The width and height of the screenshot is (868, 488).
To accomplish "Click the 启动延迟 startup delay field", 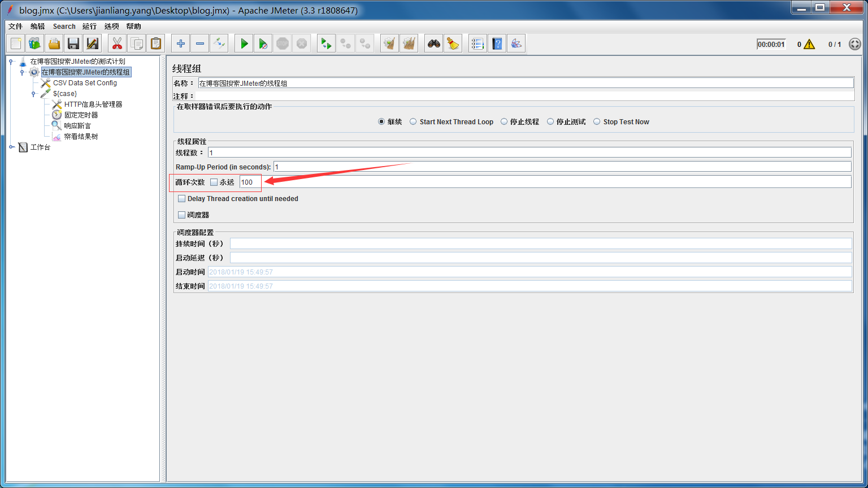I will click(x=541, y=258).
